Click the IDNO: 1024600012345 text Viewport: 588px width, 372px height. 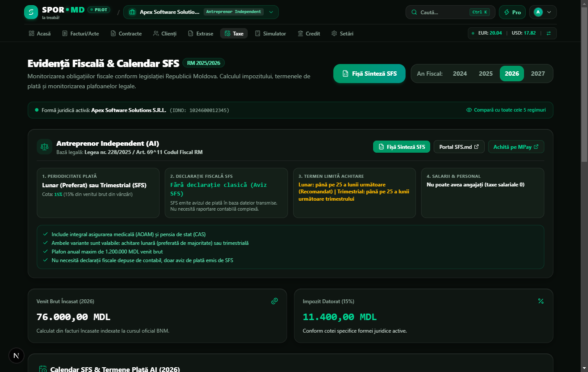click(x=199, y=110)
